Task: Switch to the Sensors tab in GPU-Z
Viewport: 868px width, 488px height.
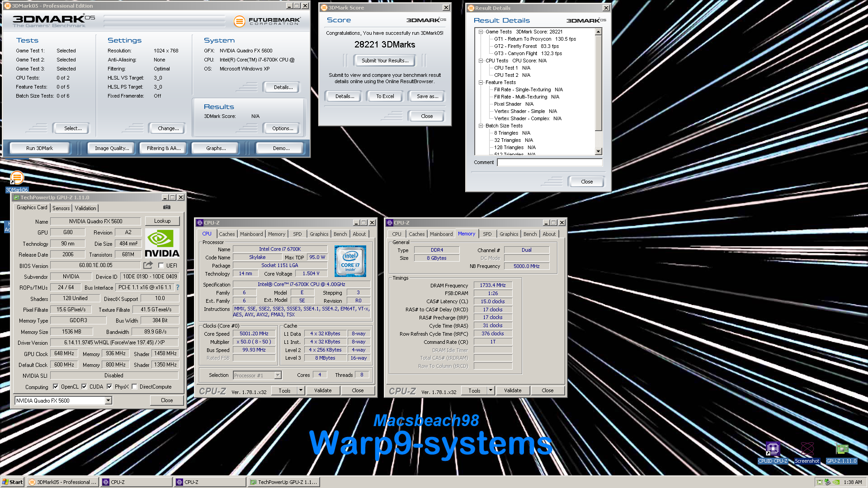Action: point(61,208)
